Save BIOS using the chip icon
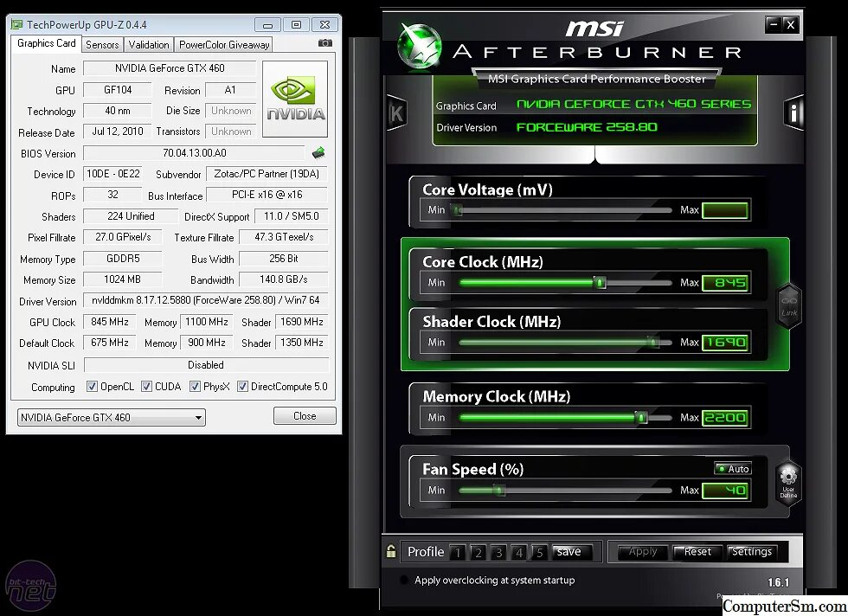Viewport: 848px width, 616px height. click(318, 153)
